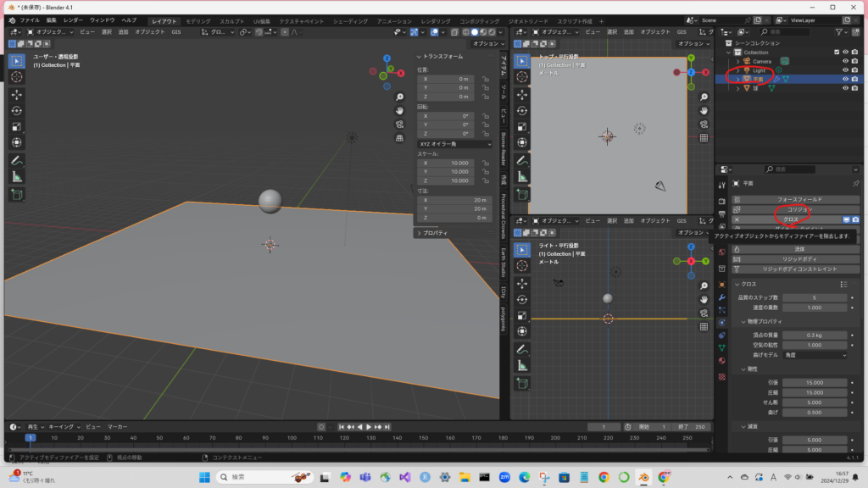The width and height of the screenshot is (868, 488).
Task: Click the 3D Cursor tool in main viewport
Action: 17,76
